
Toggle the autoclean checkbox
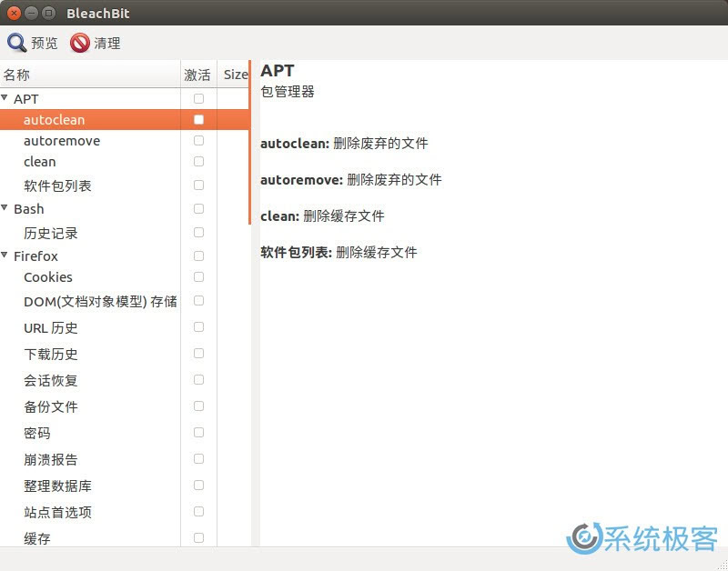pos(198,120)
